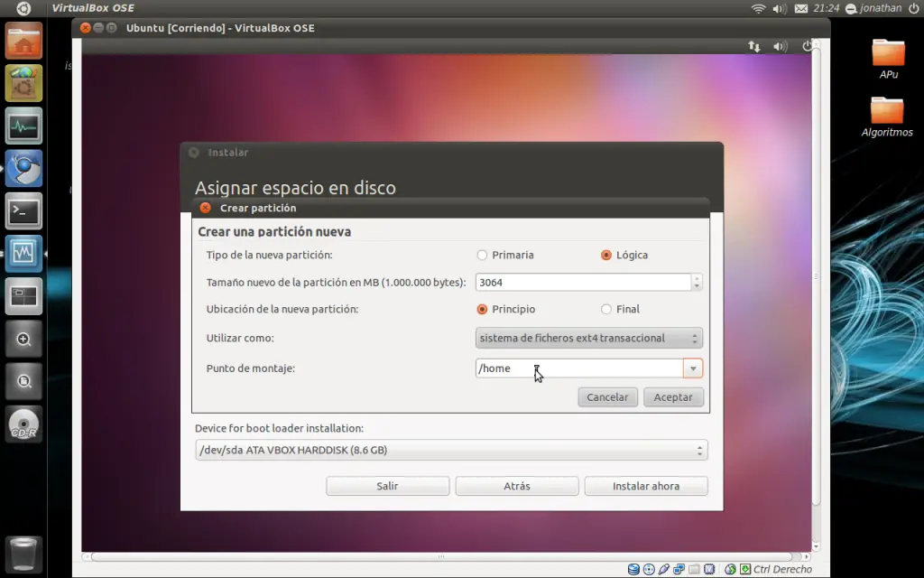Open the Applications lens with plus magnifier

pos(23,339)
